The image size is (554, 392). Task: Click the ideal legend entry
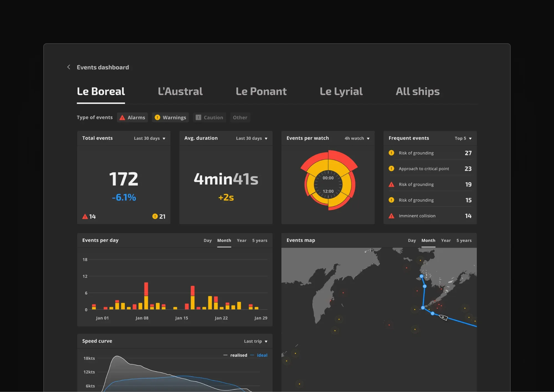coord(259,355)
